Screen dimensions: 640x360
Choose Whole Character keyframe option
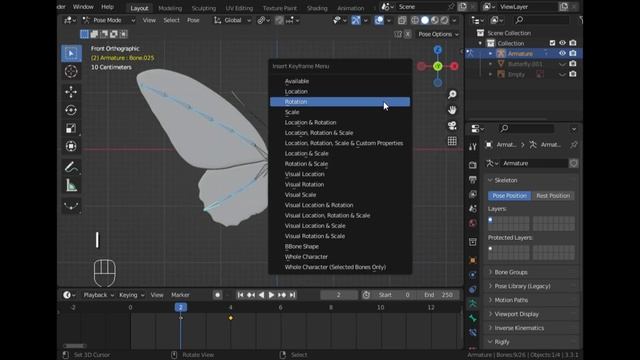tap(340, 257)
